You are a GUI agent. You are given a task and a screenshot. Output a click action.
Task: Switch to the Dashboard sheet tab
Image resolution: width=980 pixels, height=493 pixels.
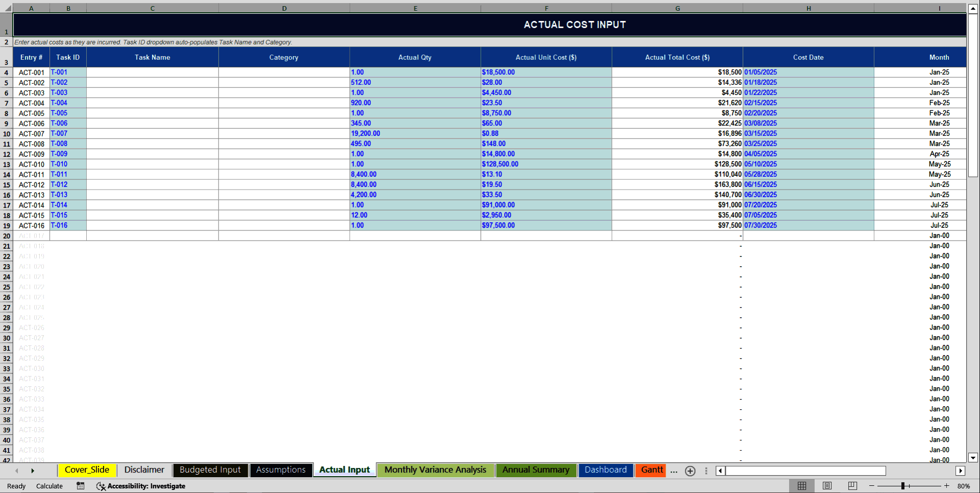(x=606, y=470)
